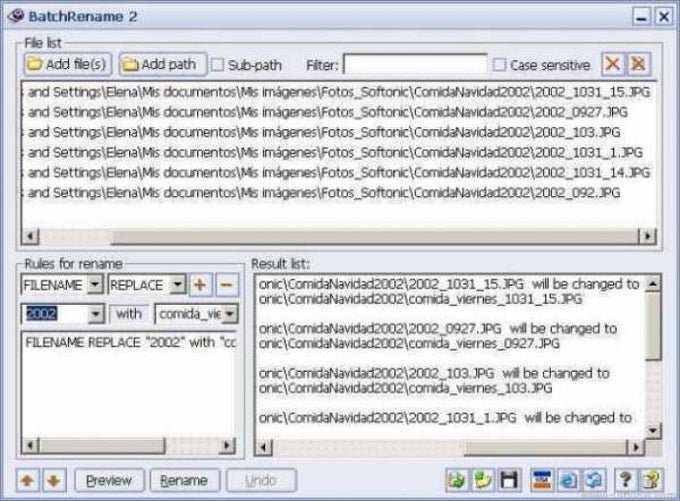Screen dimensions: 680x501
Task: Click the floppy disk save icon
Action: (509, 480)
